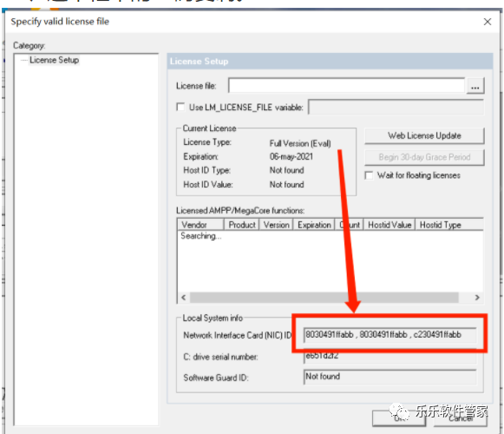Click the Vendor column header

(x=200, y=225)
